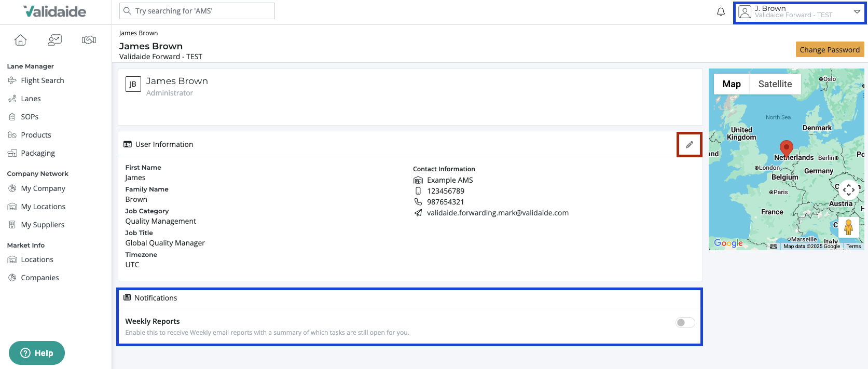Screen dimensions: 868x369
Task: Click the phone number 987654321
Action: pyautogui.click(x=446, y=202)
